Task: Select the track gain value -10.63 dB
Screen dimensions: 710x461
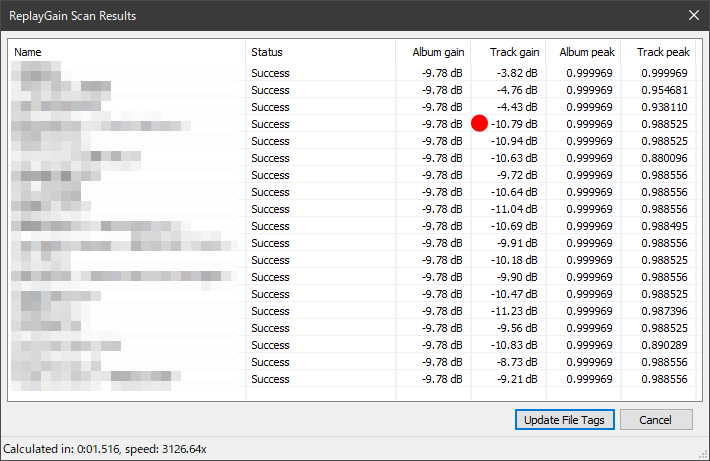Action: [x=514, y=158]
